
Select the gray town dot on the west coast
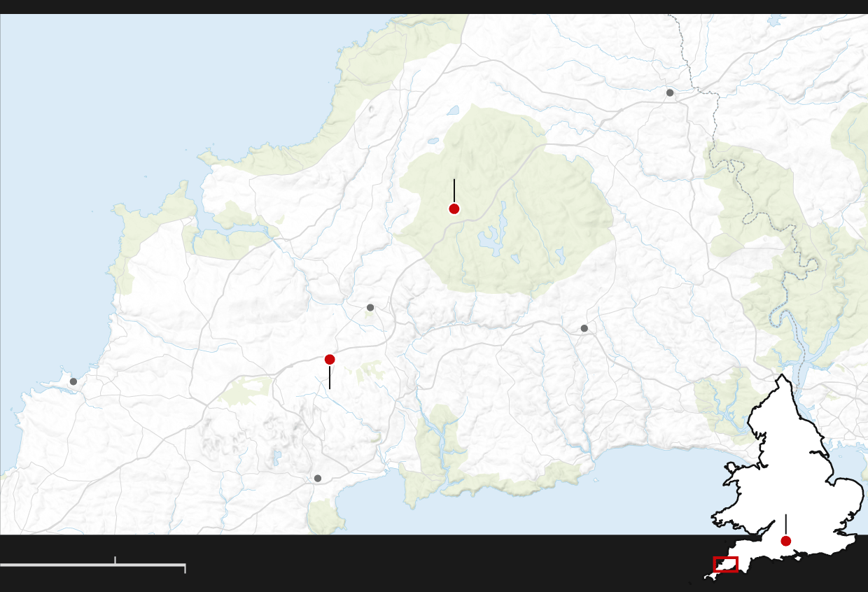(x=73, y=381)
